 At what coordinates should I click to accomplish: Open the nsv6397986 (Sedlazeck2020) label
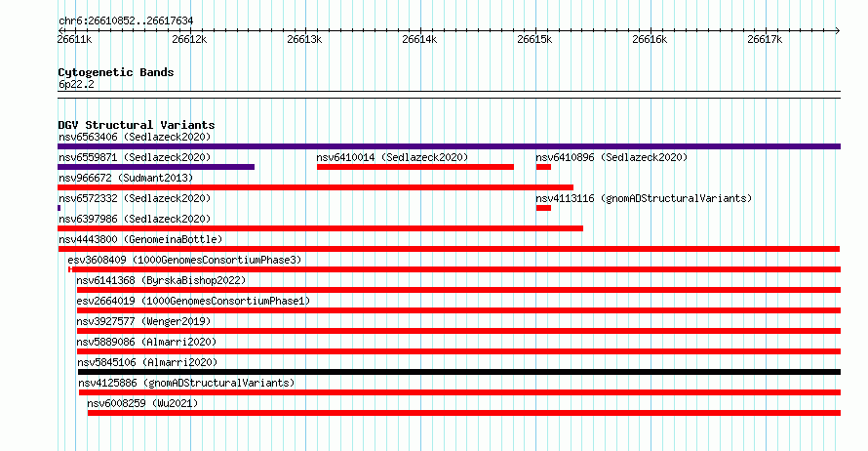pos(135,219)
